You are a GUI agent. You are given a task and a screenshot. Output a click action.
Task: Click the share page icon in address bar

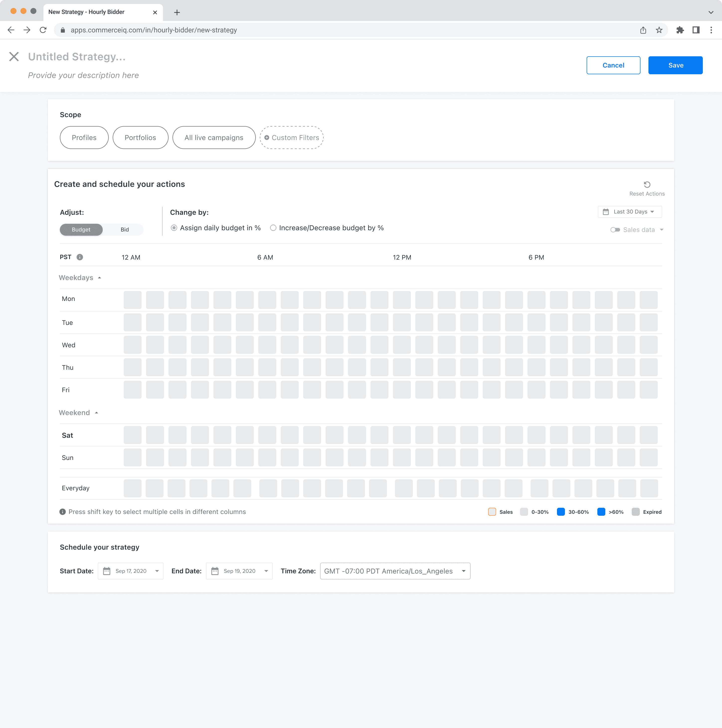(x=643, y=30)
